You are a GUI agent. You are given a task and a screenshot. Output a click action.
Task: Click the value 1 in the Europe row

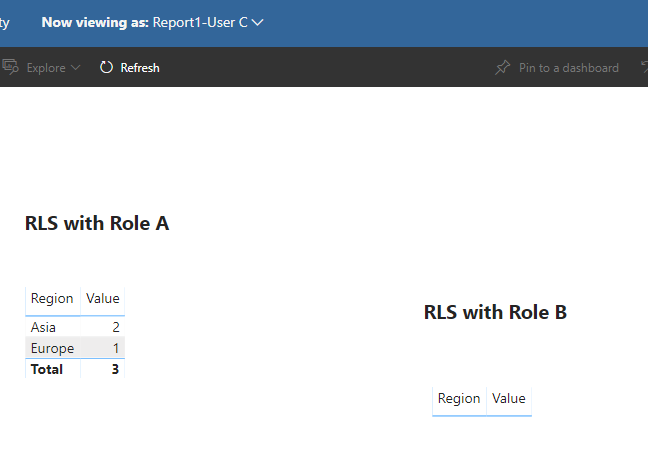point(116,349)
